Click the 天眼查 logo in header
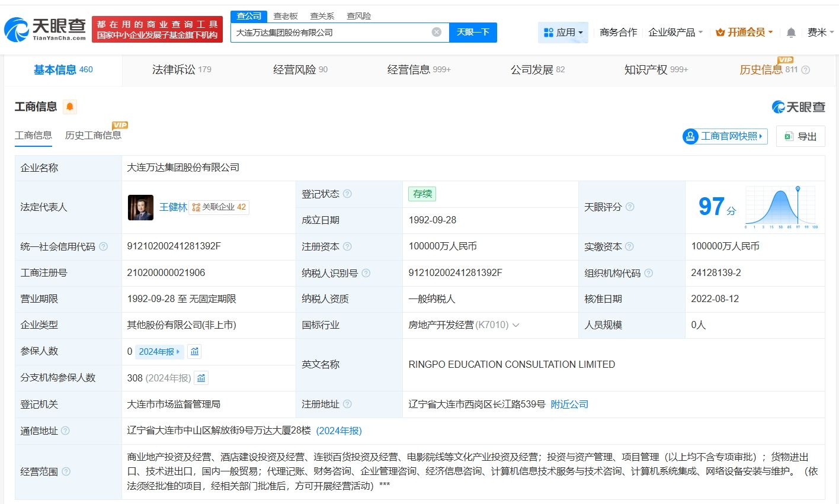 tap(46, 29)
